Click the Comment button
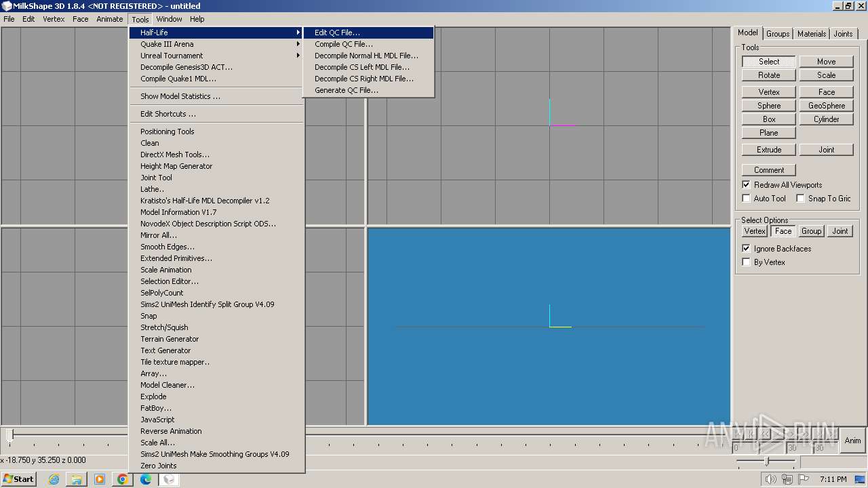Image resolution: width=868 pixels, height=488 pixels. click(x=769, y=170)
